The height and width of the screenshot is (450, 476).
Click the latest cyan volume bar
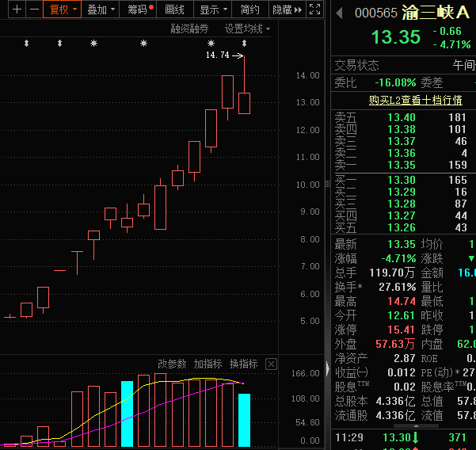pyautogui.click(x=244, y=418)
